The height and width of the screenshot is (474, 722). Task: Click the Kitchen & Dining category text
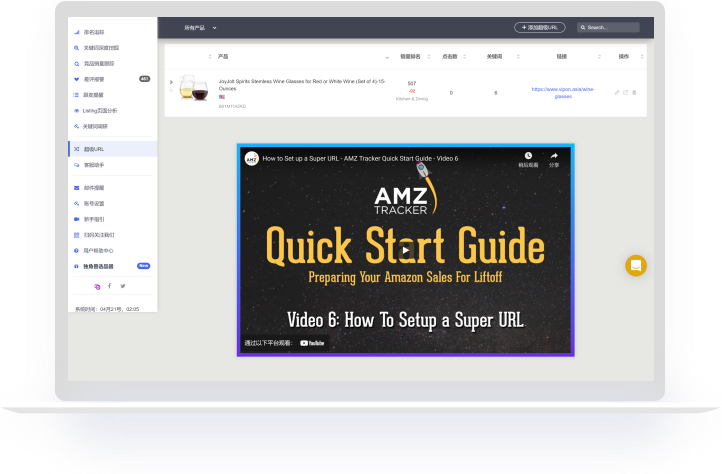[x=412, y=99]
